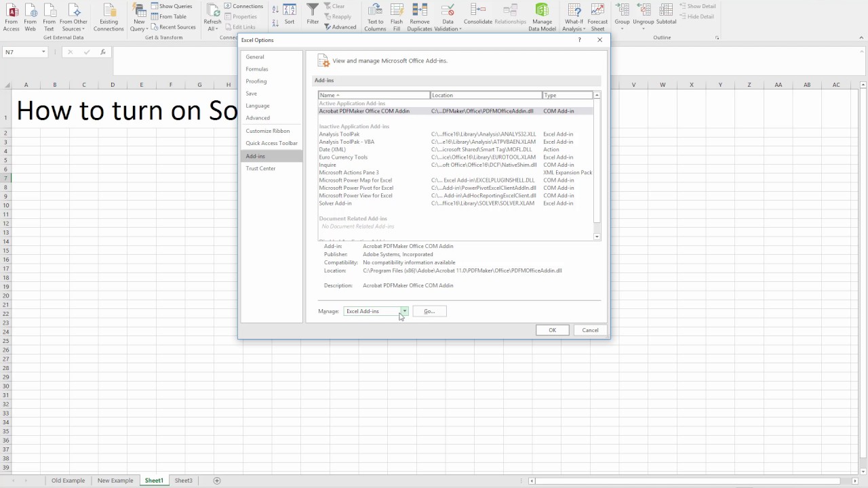
Task: Switch to Sheet3 tab
Action: tap(184, 481)
